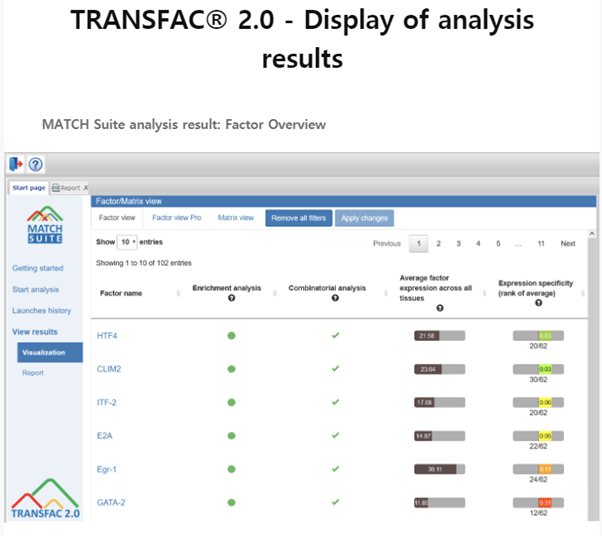Open Getting started in sidebar
The image size is (602, 536).
click(x=38, y=268)
